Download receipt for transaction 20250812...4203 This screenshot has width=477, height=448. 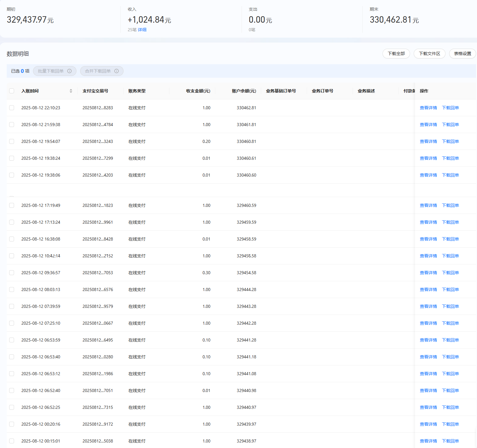(450, 175)
